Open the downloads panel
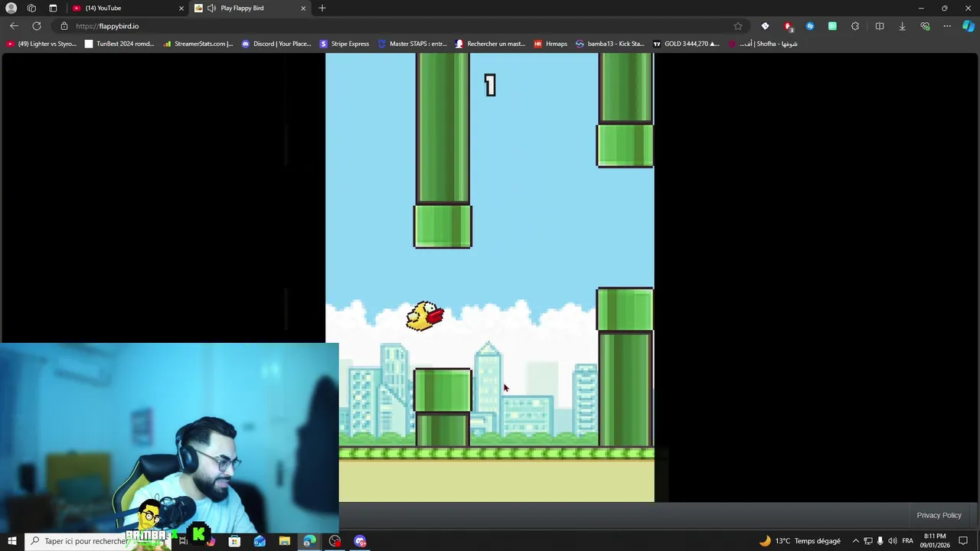This screenshot has width=980, height=551. (902, 26)
